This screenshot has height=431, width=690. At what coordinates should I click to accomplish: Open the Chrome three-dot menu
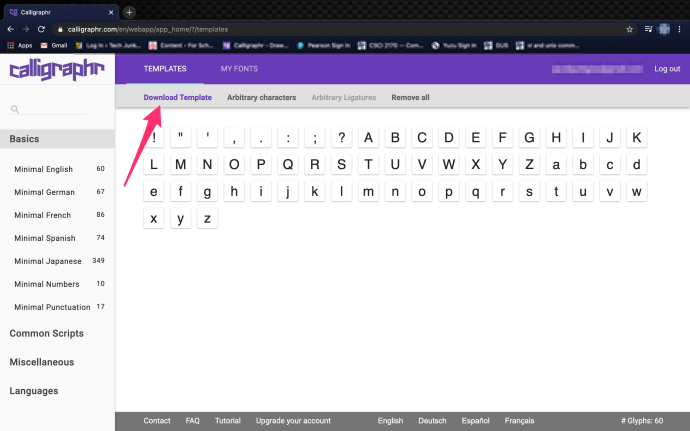679,29
